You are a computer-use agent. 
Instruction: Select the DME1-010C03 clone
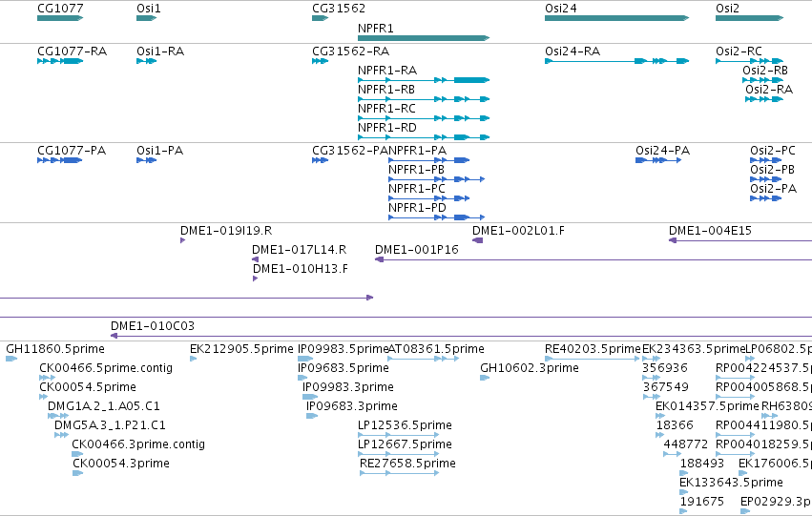(x=462, y=337)
